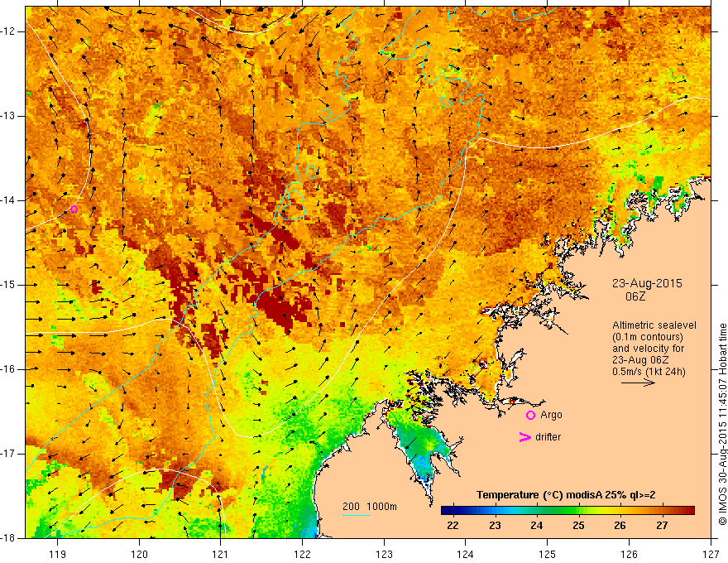Click the "and velocity for" caption line
Image resolution: width=728 pixels, height=563 pixels.
tap(648, 348)
